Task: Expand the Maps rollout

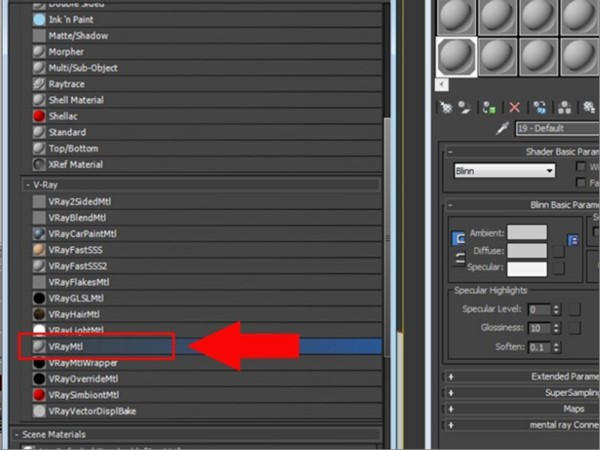Action: tap(451, 409)
